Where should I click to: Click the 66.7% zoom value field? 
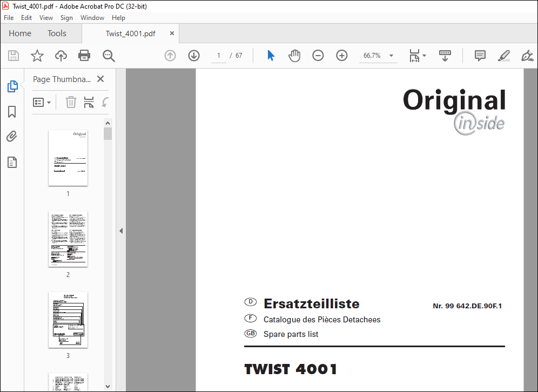pos(372,56)
